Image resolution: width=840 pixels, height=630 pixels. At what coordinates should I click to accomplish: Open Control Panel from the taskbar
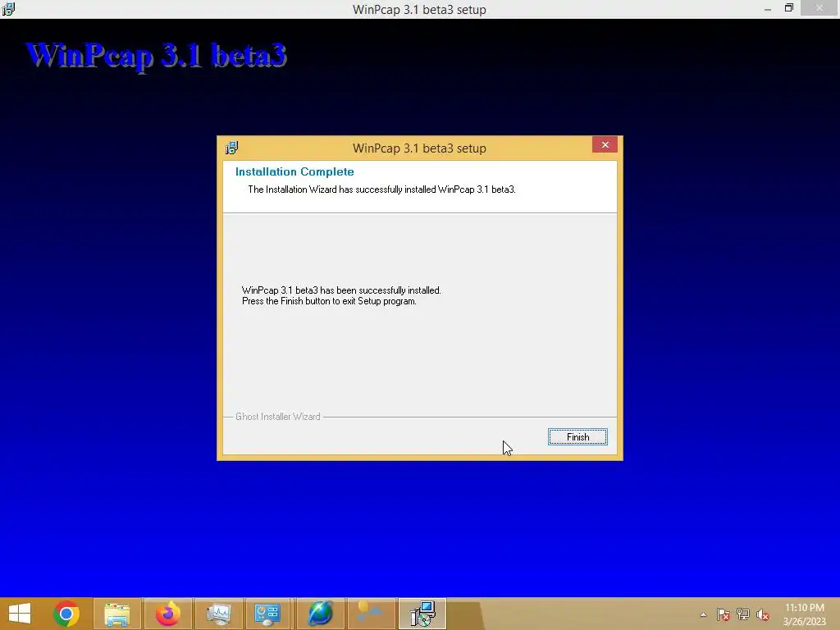coord(267,614)
